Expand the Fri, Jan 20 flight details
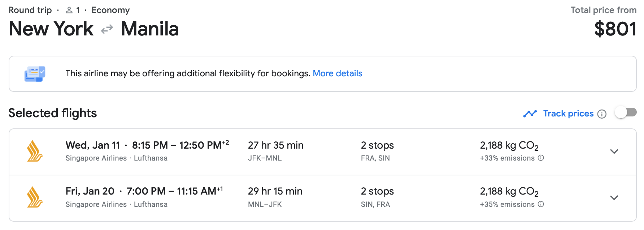This screenshot has width=644, height=230. 614,198
